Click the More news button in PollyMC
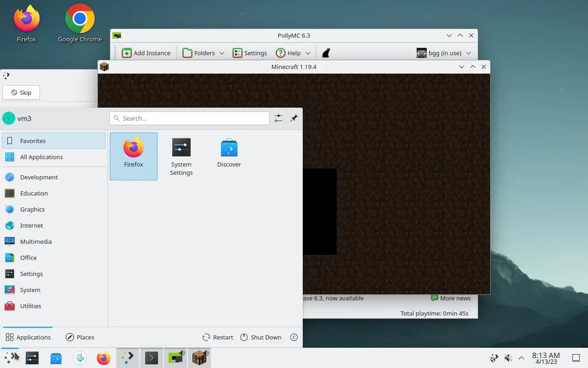588x368 pixels. (451, 298)
